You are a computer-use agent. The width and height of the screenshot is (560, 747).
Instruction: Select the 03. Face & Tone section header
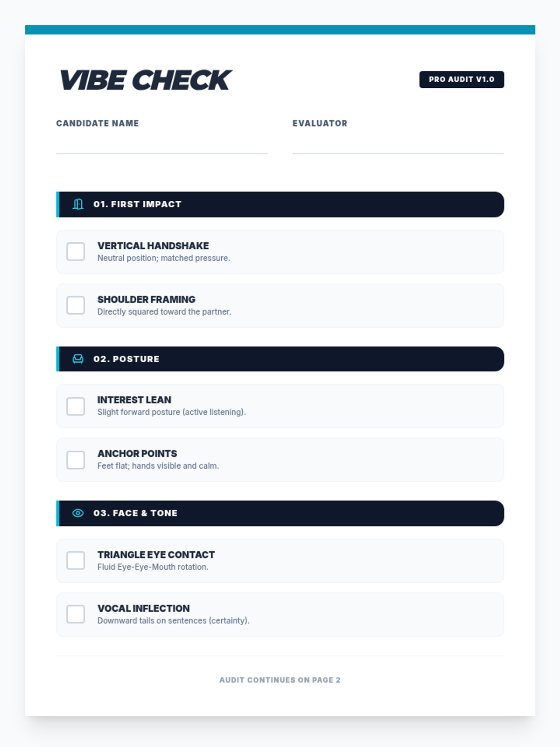tap(280, 513)
